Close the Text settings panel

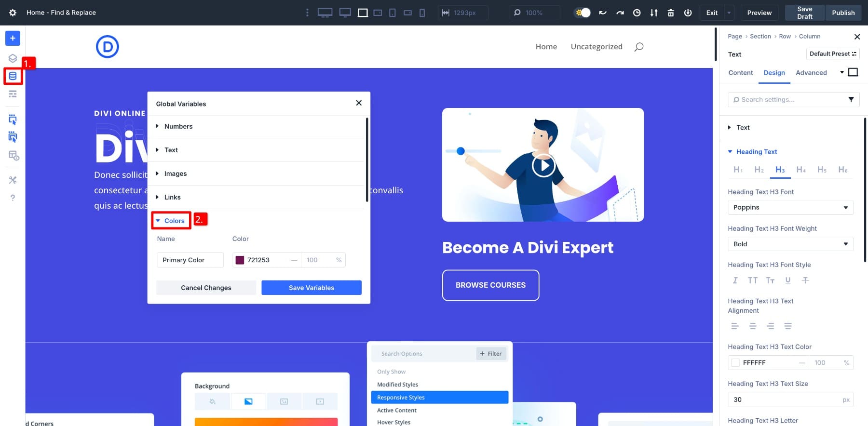point(857,37)
